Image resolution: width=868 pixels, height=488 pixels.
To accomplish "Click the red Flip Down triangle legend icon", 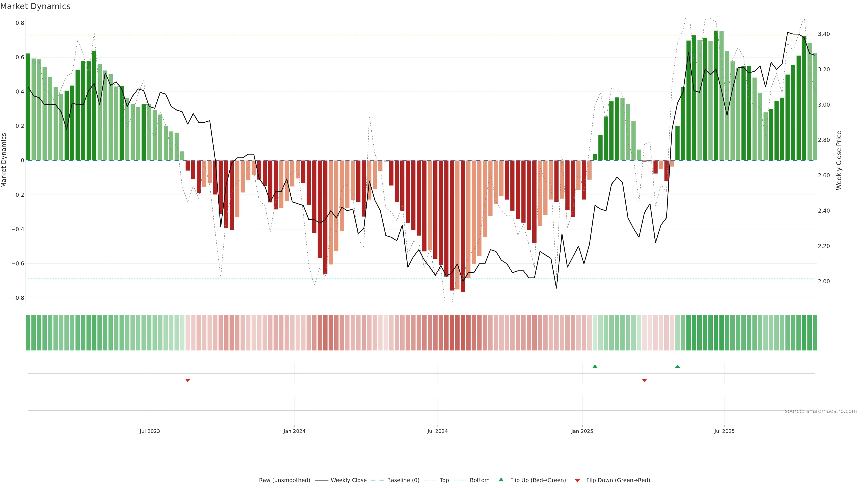I will (x=577, y=481).
